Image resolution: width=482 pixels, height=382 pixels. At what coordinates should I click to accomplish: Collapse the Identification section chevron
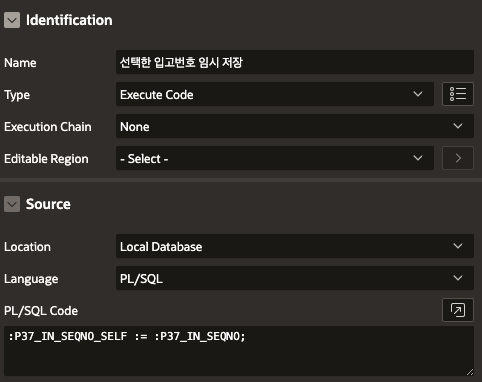coord(12,20)
